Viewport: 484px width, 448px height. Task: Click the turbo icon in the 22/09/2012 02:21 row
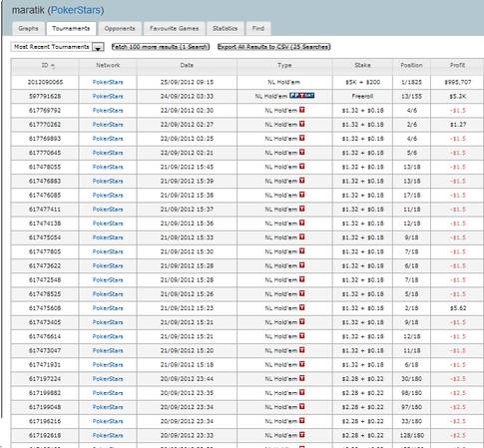(302, 153)
